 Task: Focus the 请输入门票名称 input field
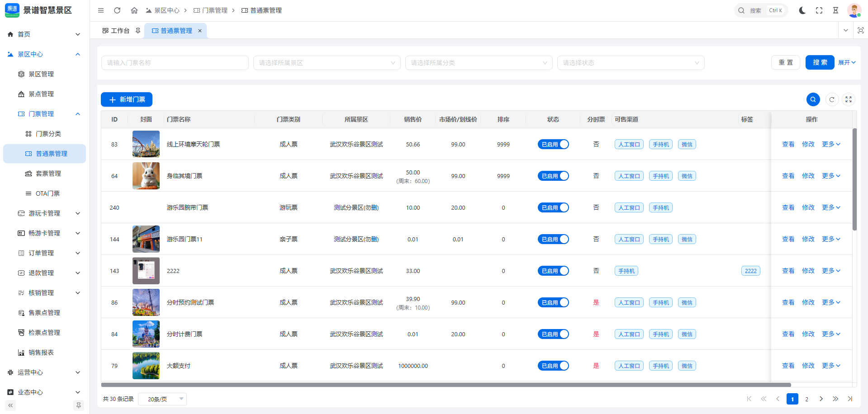[x=175, y=63]
